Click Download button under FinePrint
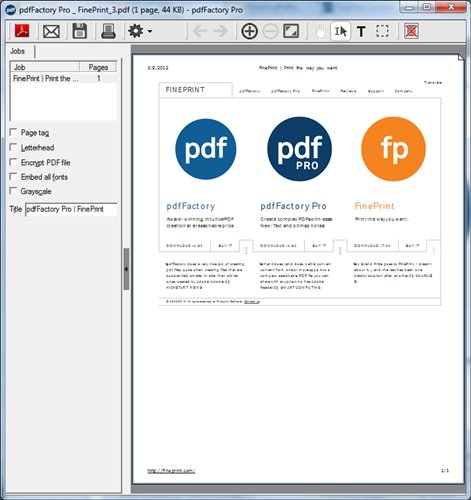Screen dimensions: 471x500 point(372,246)
